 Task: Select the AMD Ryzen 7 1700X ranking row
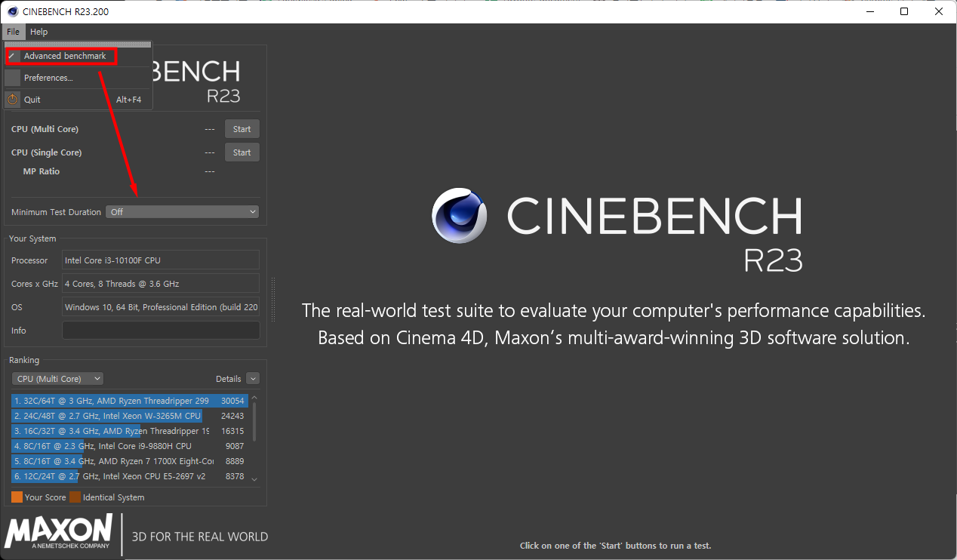130,461
